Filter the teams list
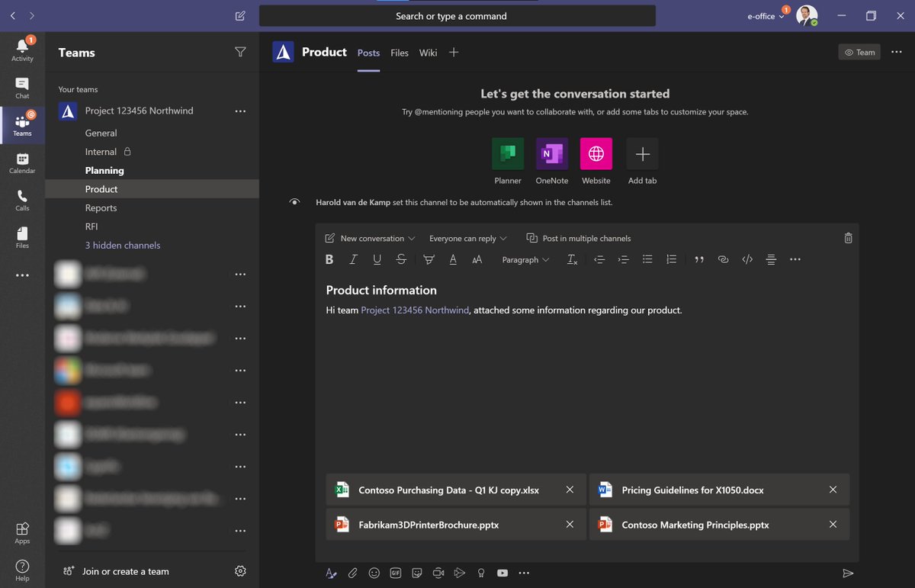 240,52
